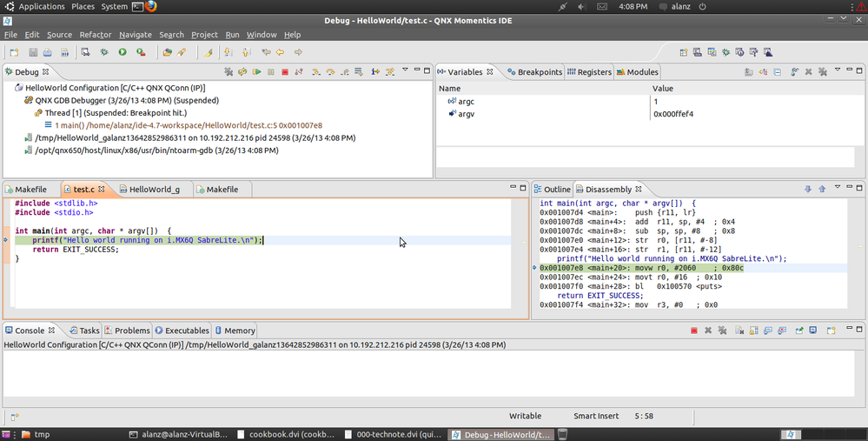
Task: Open Disassembly view menu dropdown triangle
Action: [x=838, y=187]
